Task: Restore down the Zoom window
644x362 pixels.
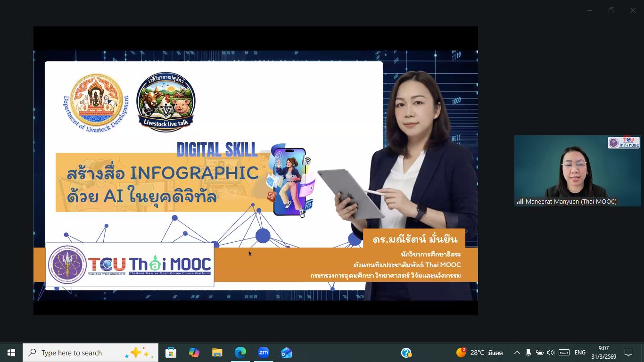Action: [x=611, y=10]
